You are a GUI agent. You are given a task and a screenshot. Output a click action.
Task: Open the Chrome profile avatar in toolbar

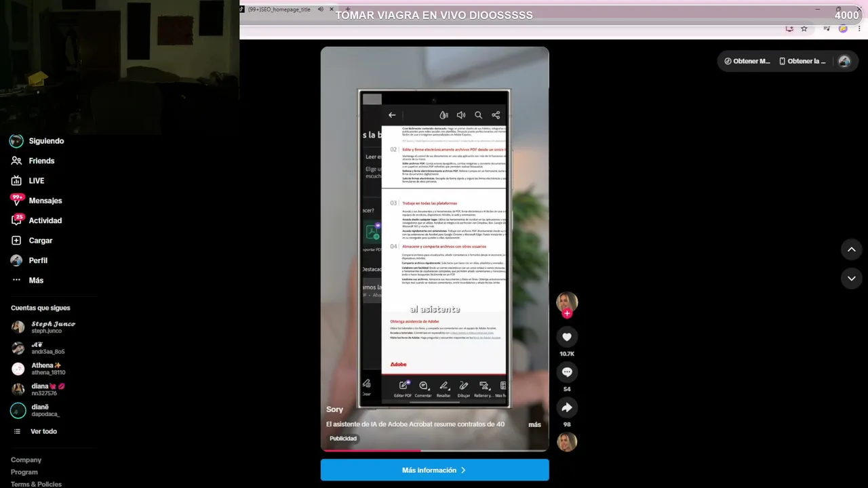pyautogui.click(x=843, y=28)
